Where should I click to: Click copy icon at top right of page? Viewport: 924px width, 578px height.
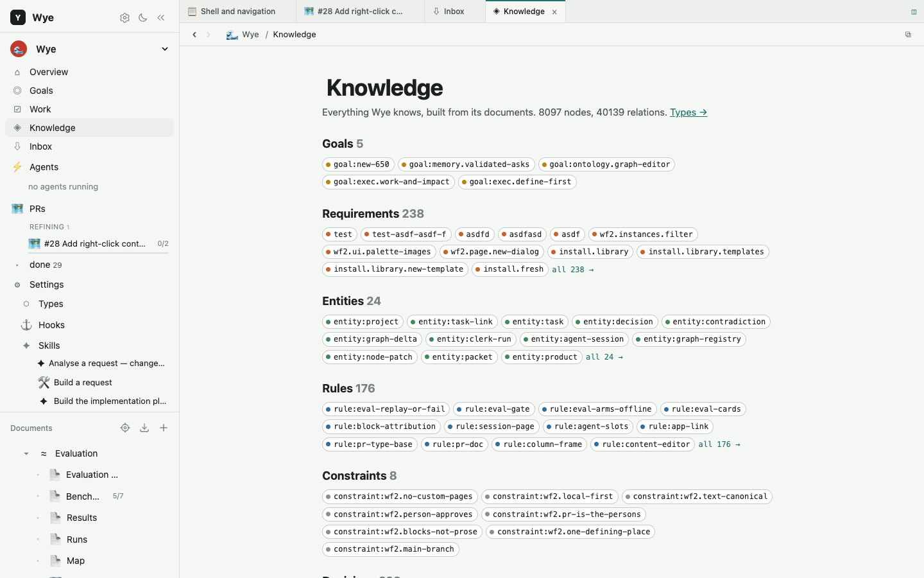tap(908, 35)
